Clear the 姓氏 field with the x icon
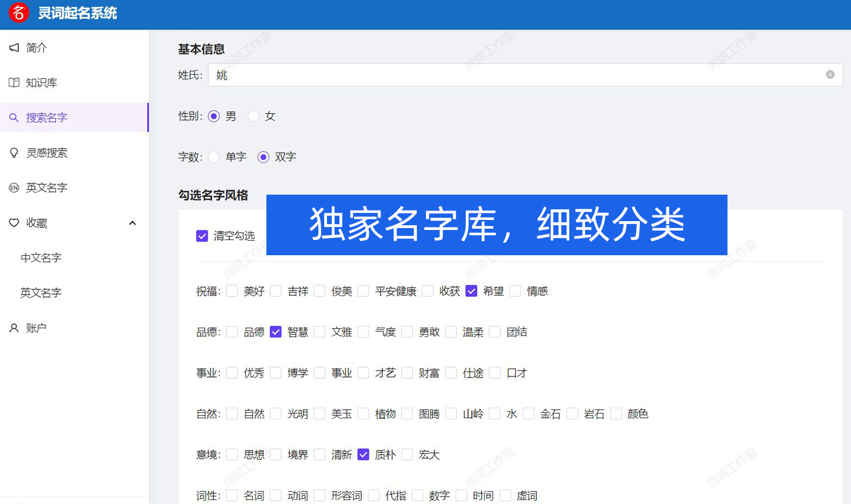The width and height of the screenshot is (851, 504). [x=830, y=75]
